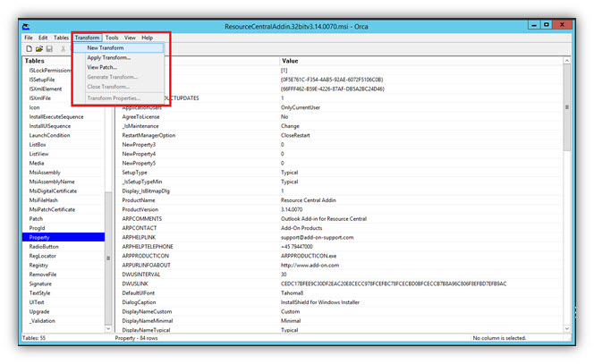
Task: Open the Tables menu
Action: [61, 38]
